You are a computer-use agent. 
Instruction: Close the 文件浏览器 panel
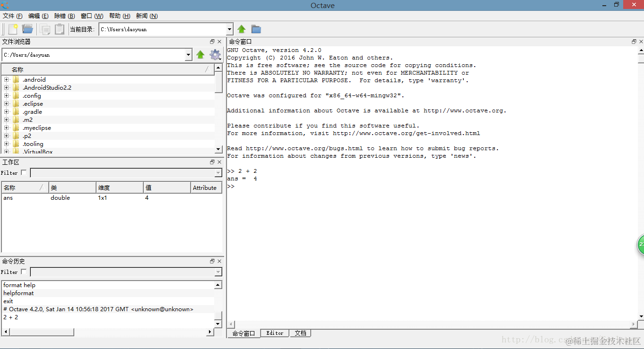click(219, 42)
